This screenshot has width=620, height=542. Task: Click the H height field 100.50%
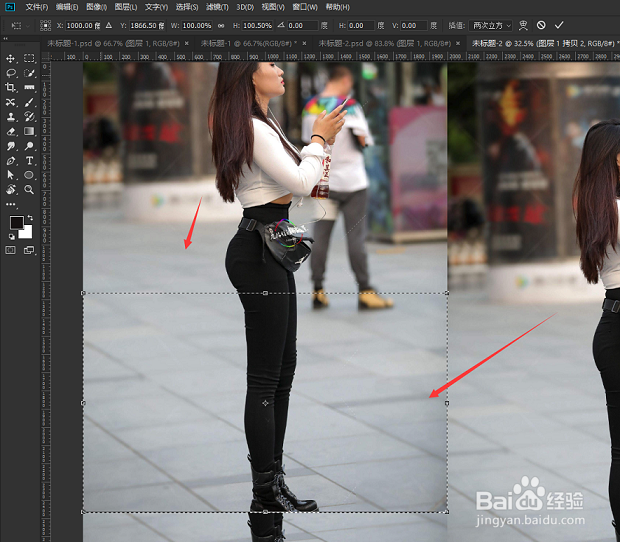257,26
